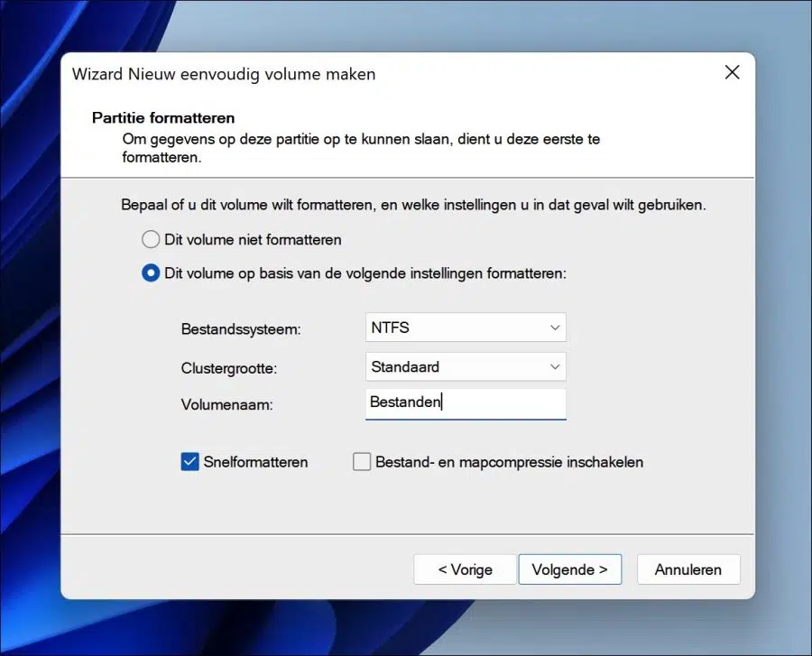This screenshot has width=812, height=656.
Task: Click the 'Bestandssysteem:' label
Action: [x=241, y=329]
